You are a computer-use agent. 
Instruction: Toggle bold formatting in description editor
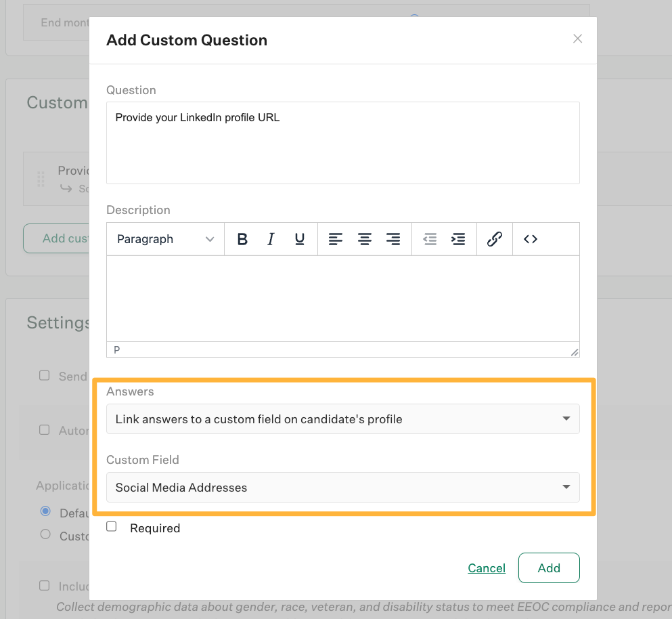coord(242,239)
